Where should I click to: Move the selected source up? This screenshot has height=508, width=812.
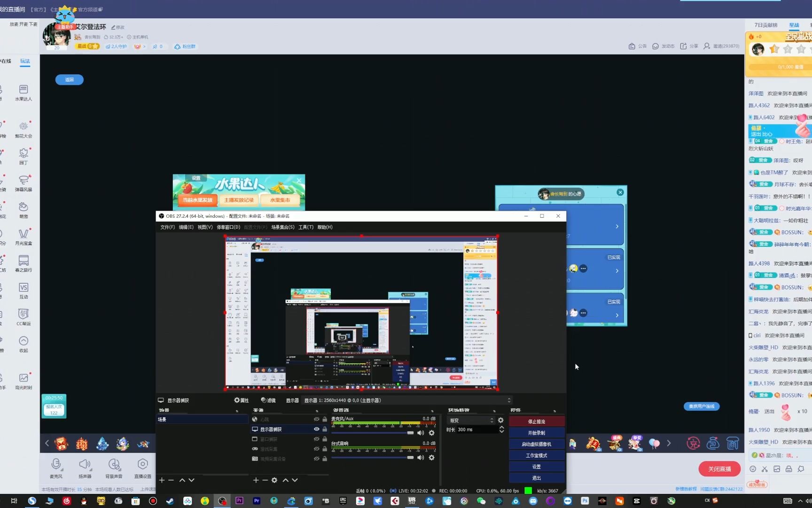pyautogui.click(x=285, y=480)
